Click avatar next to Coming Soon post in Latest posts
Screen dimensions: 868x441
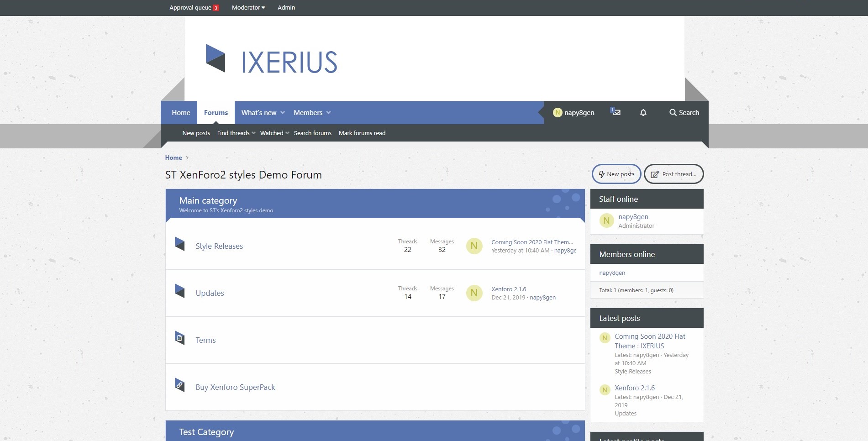pos(605,338)
